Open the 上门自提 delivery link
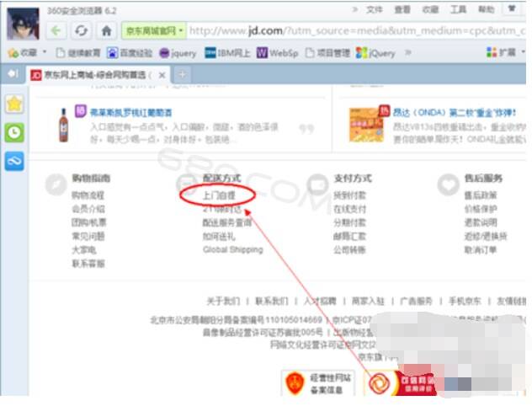 (219, 195)
